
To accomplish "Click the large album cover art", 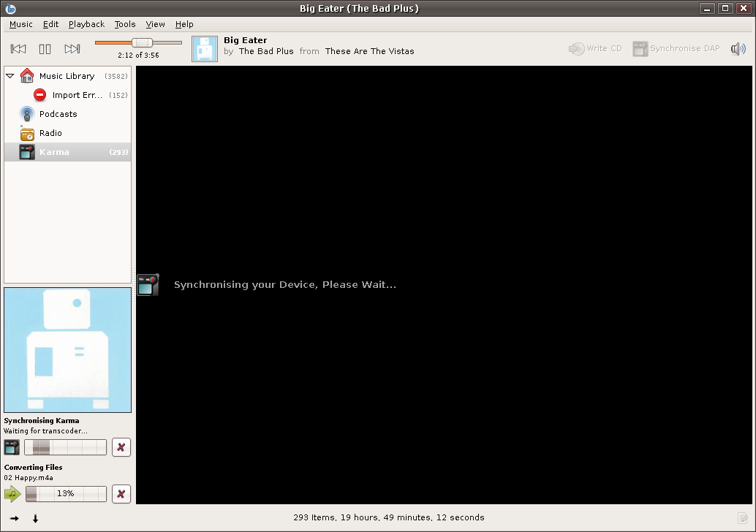I will coord(67,350).
